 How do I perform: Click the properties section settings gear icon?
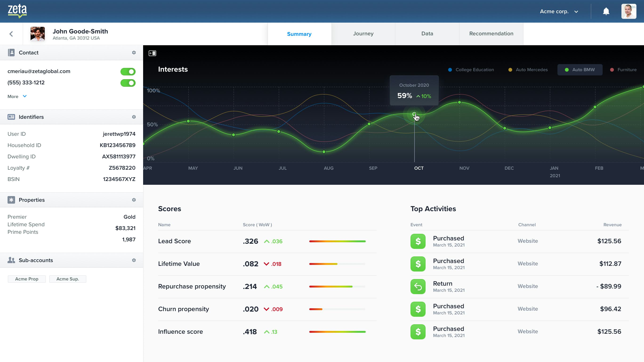coord(134,200)
